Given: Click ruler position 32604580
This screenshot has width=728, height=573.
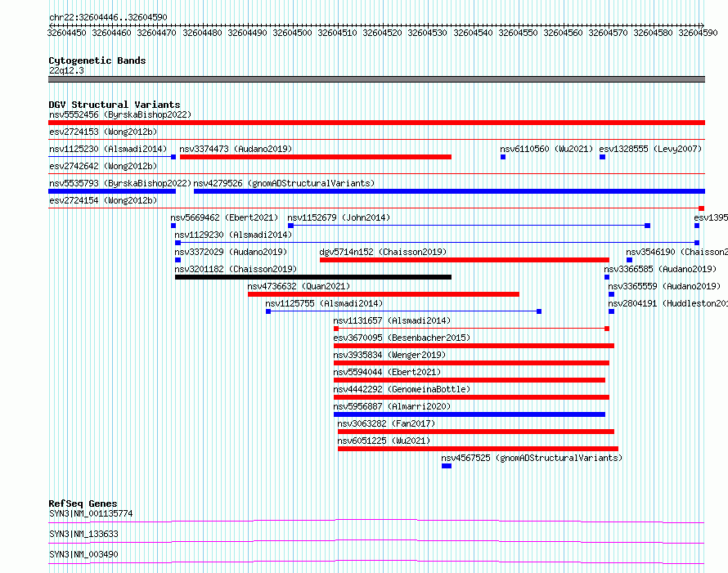Looking at the screenshot, I should [653, 33].
